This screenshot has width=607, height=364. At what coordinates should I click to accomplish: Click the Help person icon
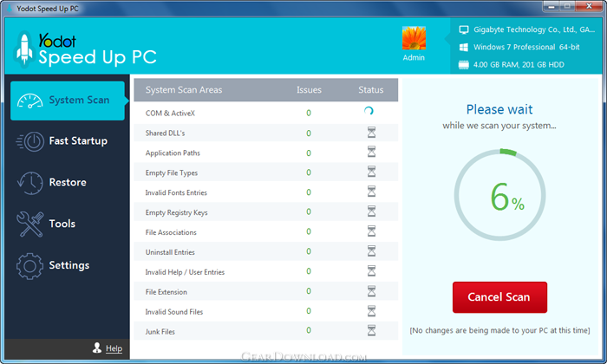(97, 348)
